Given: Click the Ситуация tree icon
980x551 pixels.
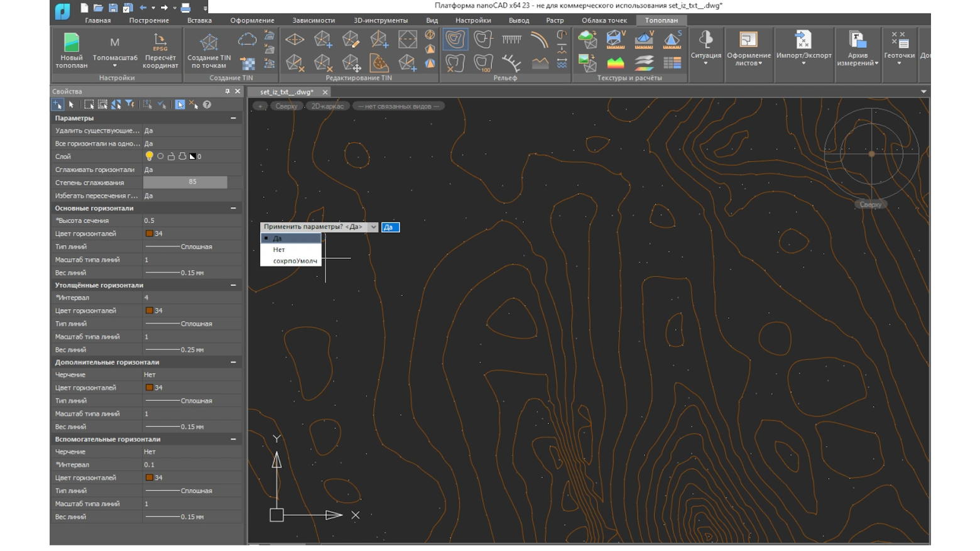Looking at the screenshot, I should pos(705,40).
